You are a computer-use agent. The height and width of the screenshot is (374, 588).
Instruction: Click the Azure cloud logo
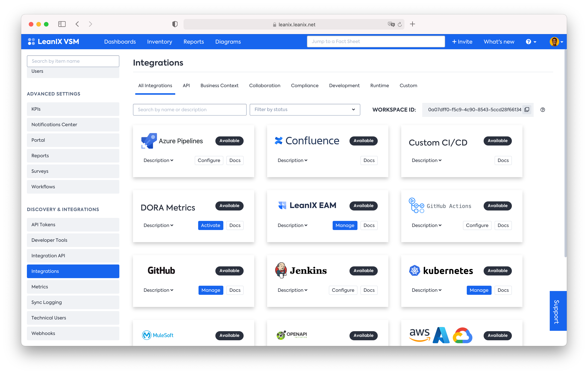441,335
